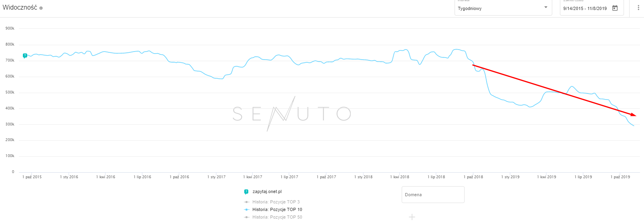
Task: Click the 1 paź 2015 axis label
Action: click(x=32, y=177)
